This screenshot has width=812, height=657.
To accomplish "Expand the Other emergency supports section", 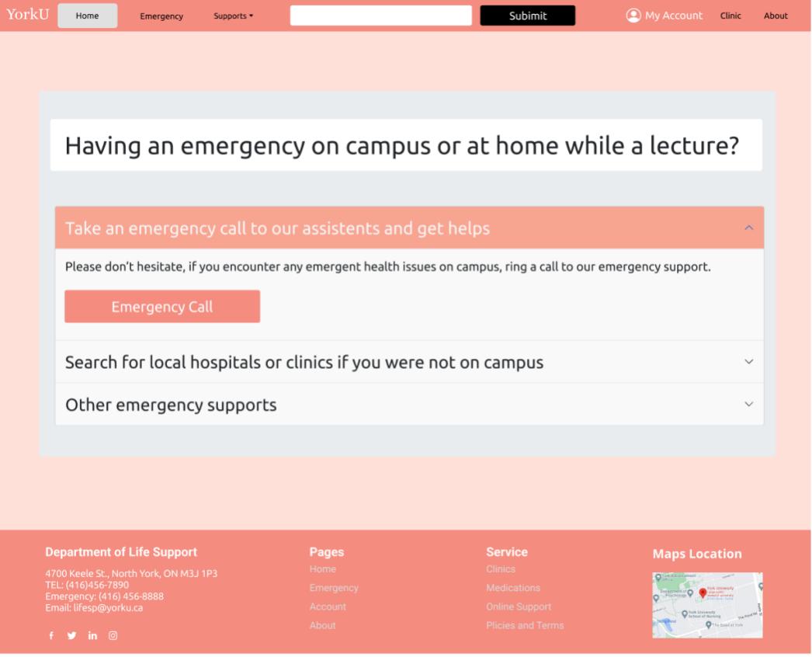I will click(409, 404).
